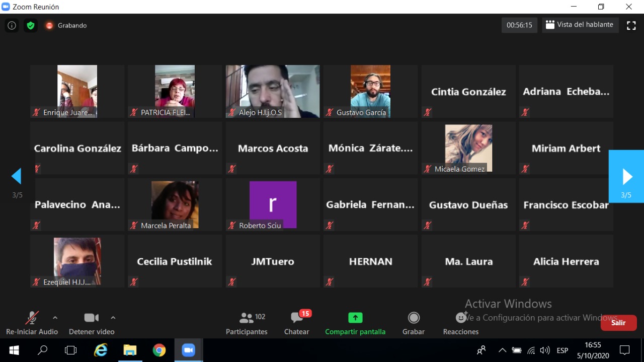The width and height of the screenshot is (644, 362).
Task: Expand the audio options arrow
Action: point(55,318)
